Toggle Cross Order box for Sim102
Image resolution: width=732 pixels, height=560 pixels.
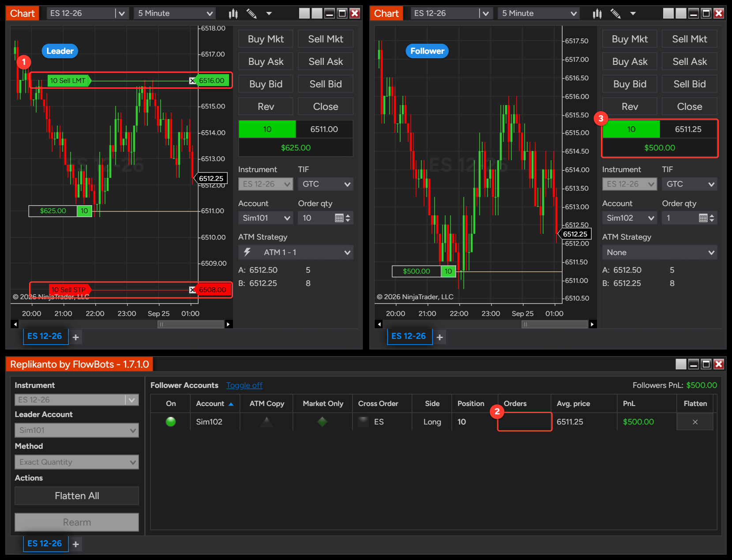(364, 421)
